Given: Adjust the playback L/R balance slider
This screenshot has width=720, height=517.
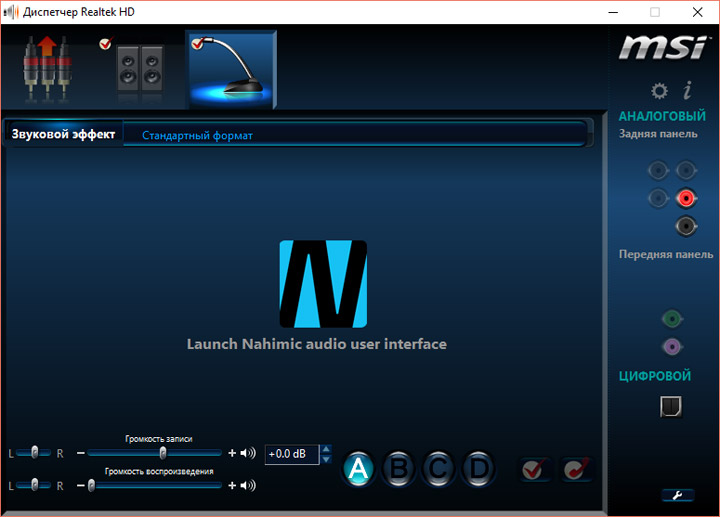Looking at the screenshot, I should click(34, 485).
